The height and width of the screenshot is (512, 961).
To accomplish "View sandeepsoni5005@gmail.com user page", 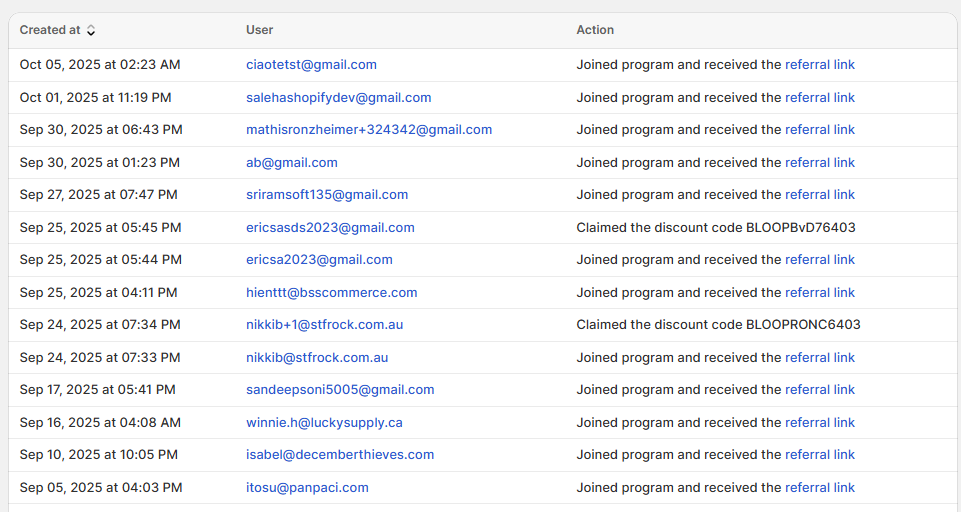I will click(340, 390).
